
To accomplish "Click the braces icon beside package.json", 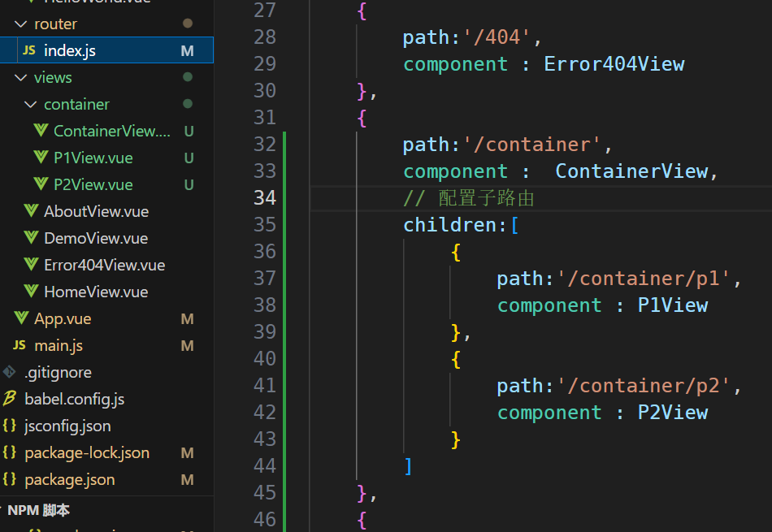I will 10,479.
